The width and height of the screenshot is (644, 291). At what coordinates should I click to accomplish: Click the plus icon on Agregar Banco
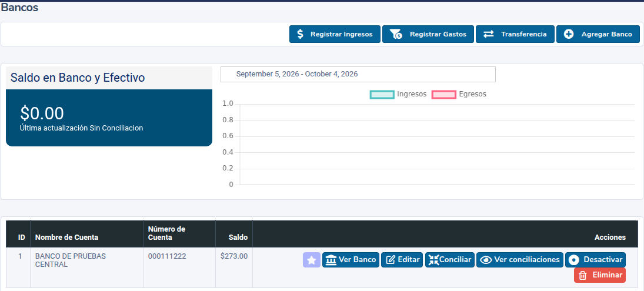click(x=569, y=34)
